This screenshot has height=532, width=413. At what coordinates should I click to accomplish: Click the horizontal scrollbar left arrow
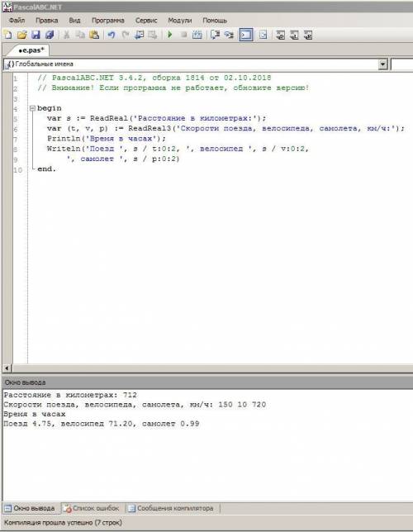tap(7, 368)
